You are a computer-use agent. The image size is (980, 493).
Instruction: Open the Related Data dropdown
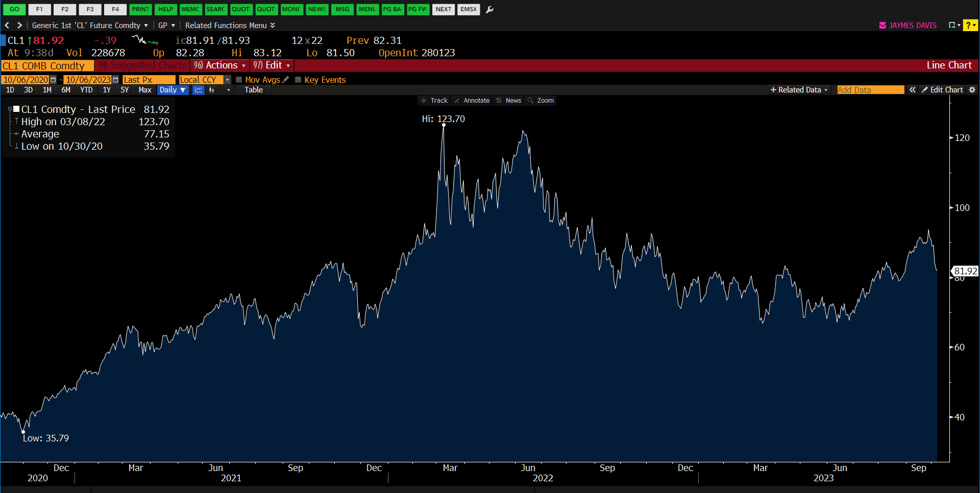[x=799, y=90]
